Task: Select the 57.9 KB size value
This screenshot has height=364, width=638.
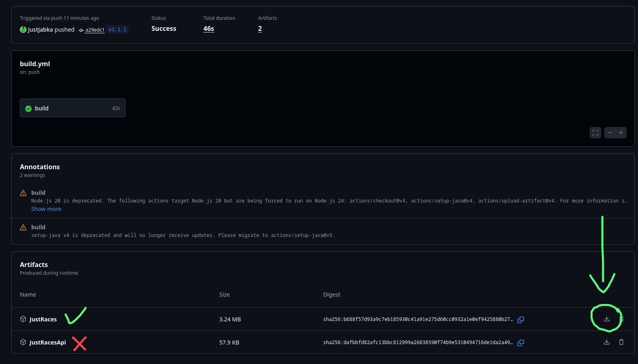Action: (x=229, y=342)
